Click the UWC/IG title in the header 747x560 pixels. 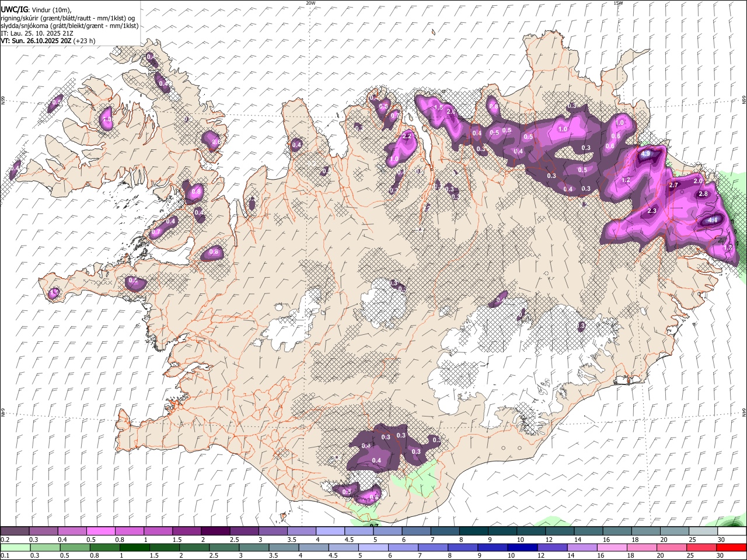pos(14,9)
